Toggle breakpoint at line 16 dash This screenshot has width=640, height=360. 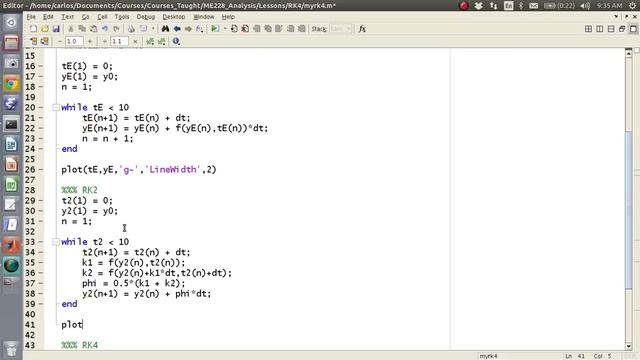tap(41, 66)
